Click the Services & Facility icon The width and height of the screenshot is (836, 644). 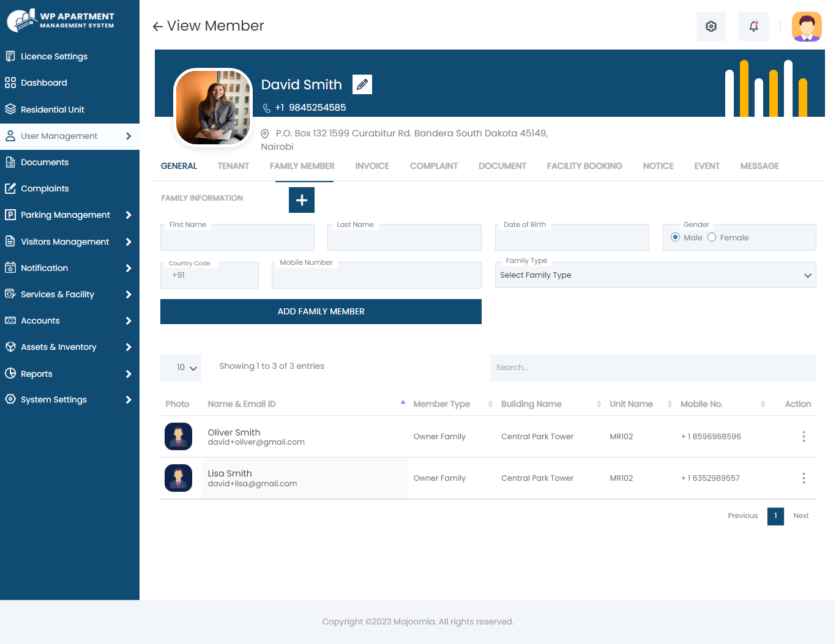coord(10,294)
